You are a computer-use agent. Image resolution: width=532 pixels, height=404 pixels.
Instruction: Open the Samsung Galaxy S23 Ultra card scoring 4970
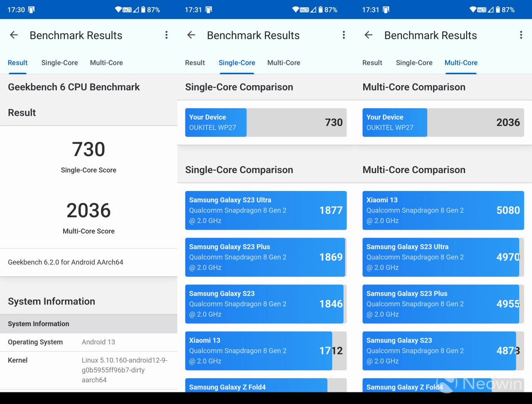(443, 257)
